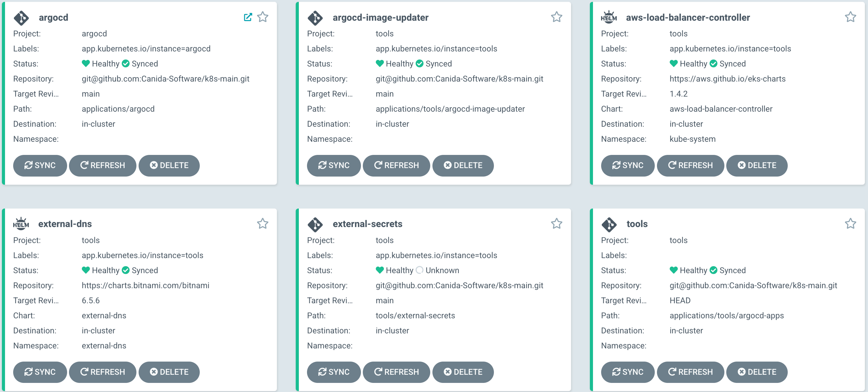The height and width of the screenshot is (392, 868).
Task: Star the argocd-image-updater application
Action: [x=557, y=17]
